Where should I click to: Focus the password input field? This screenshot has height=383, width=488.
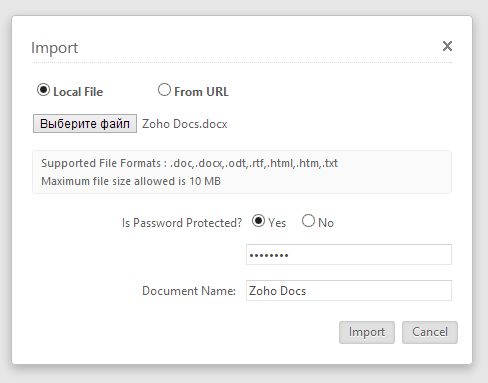(349, 255)
